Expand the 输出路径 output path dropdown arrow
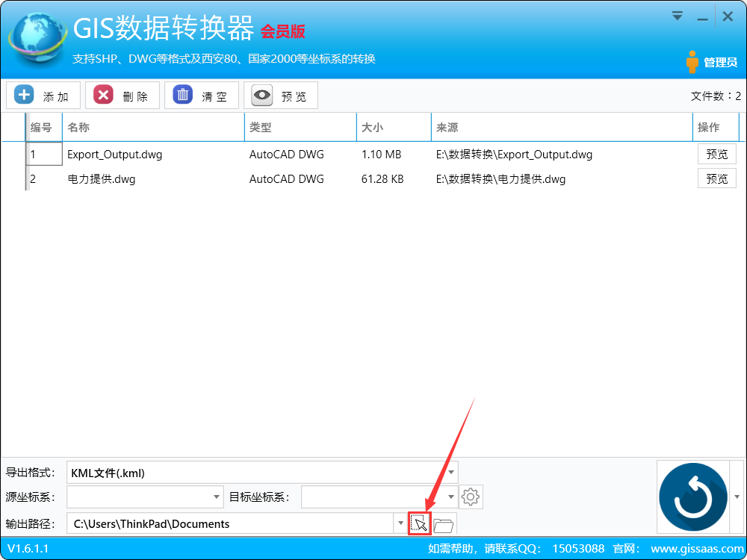Image resolution: width=747 pixels, height=560 pixels. pos(400,523)
